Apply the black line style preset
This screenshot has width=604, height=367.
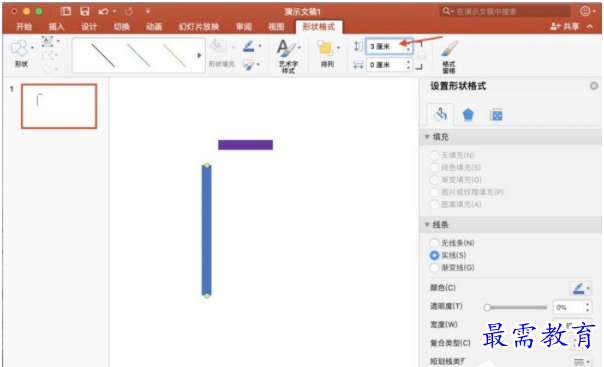[x=103, y=55]
